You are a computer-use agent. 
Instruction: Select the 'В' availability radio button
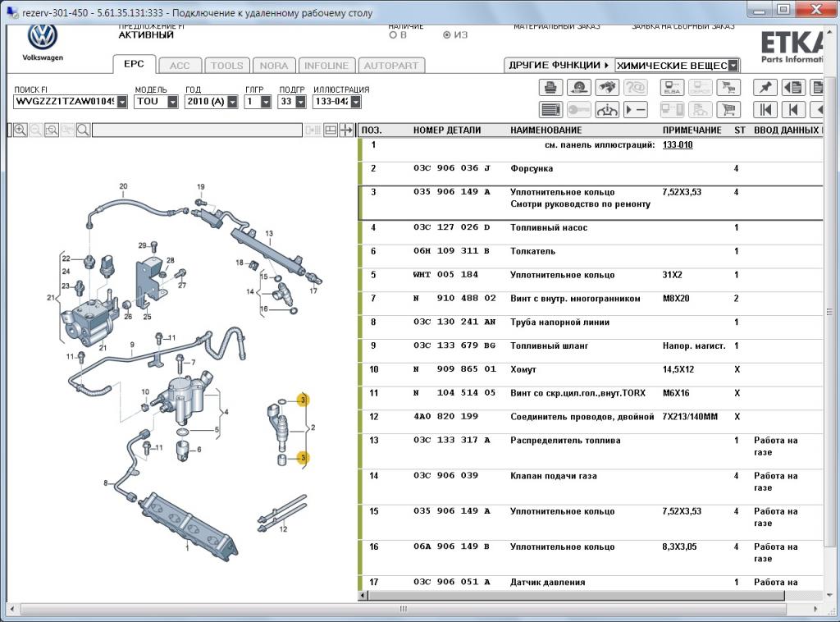point(393,35)
